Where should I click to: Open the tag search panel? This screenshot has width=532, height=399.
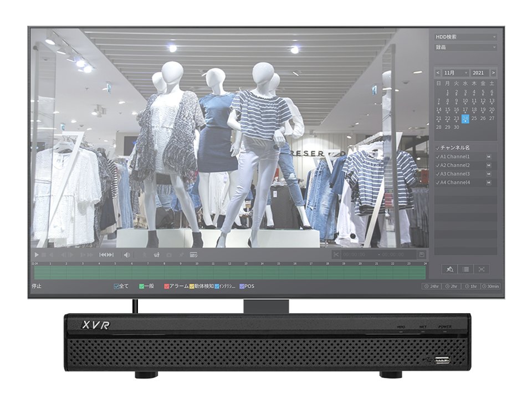click(x=450, y=269)
